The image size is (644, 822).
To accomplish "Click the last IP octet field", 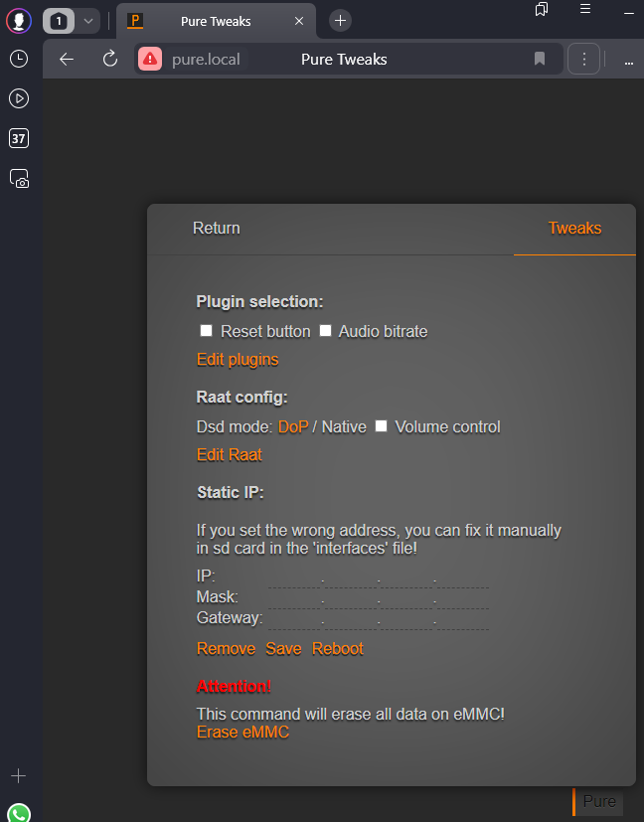I will pos(463,579).
